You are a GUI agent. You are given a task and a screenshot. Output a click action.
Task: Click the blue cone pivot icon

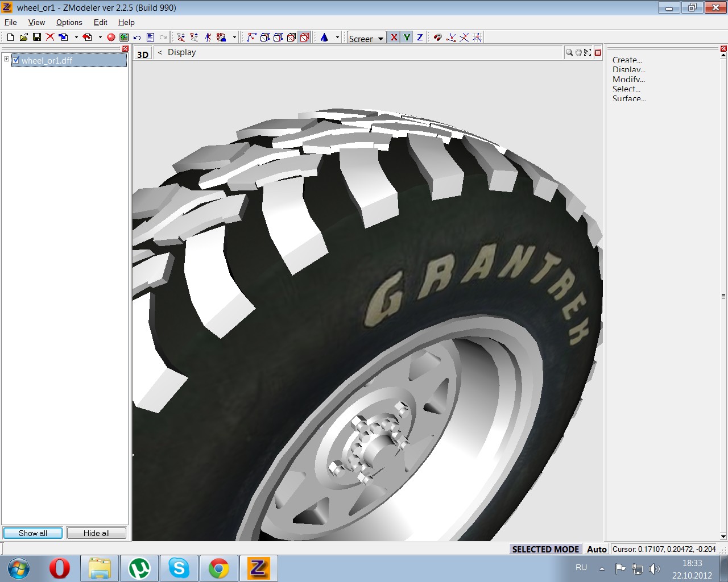click(324, 38)
